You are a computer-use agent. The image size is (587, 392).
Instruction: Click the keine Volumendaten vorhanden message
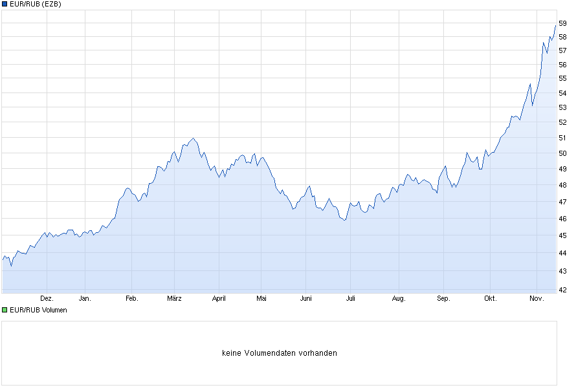tap(280, 353)
